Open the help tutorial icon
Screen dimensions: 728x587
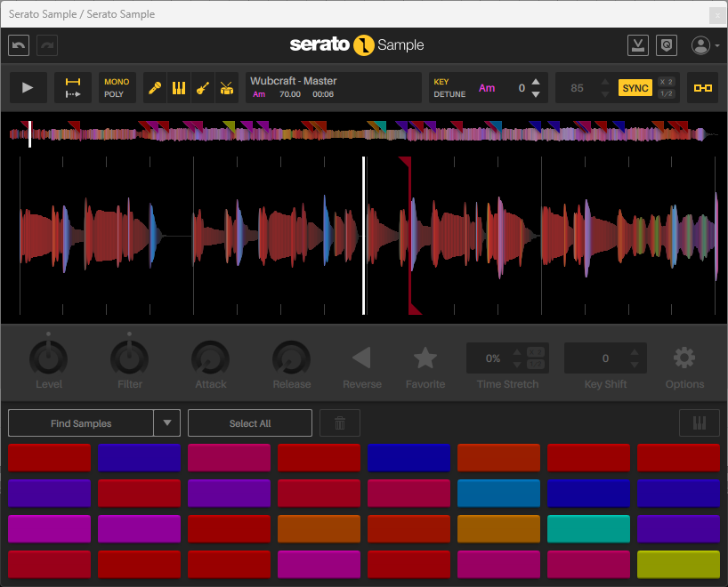coord(667,45)
